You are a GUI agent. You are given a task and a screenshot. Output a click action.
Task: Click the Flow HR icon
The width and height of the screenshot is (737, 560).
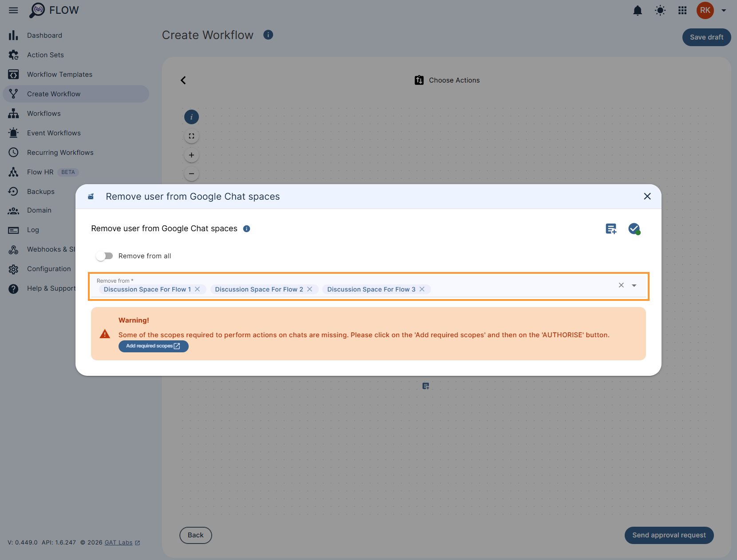(x=13, y=172)
